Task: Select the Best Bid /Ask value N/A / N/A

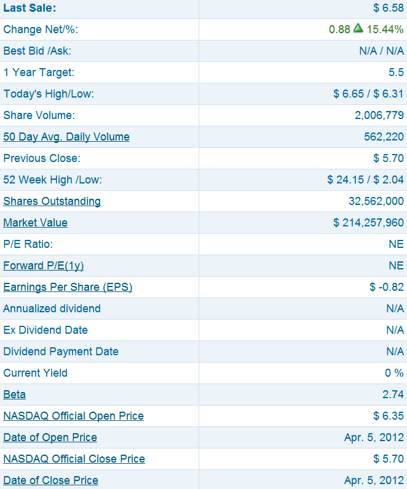Action: coord(381,51)
